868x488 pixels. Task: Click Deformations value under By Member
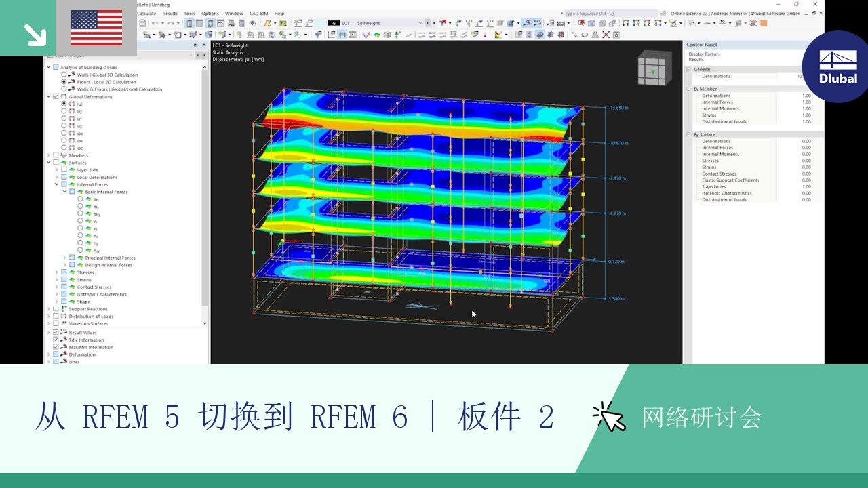[806, 96]
